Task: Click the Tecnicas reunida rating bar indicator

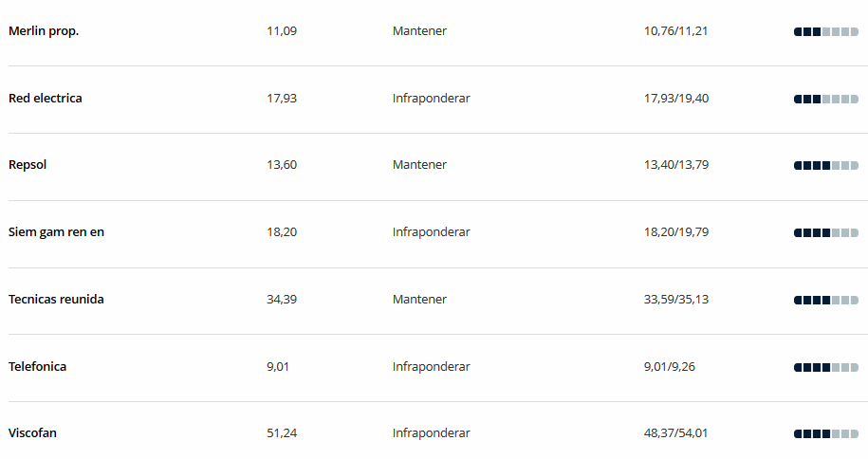Action: click(825, 300)
